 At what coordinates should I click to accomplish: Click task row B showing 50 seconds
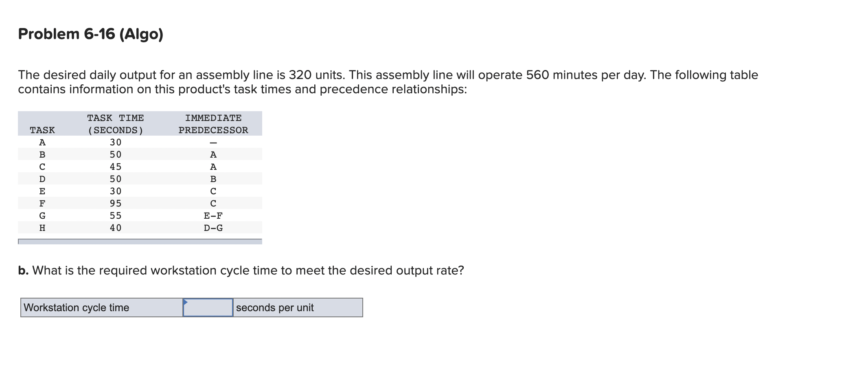click(122, 154)
